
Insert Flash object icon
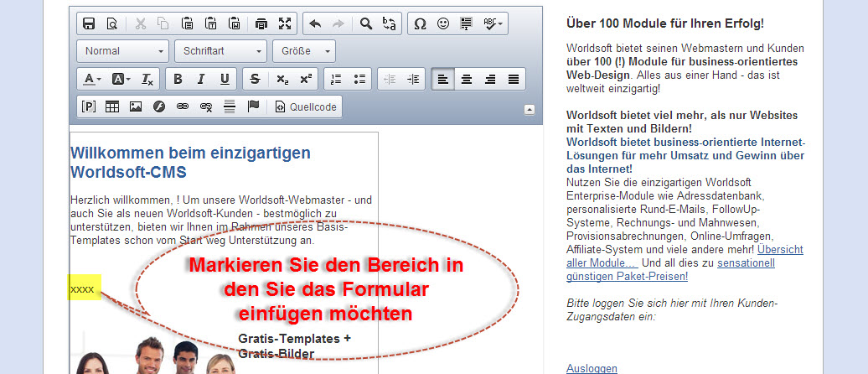click(x=159, y=106)
